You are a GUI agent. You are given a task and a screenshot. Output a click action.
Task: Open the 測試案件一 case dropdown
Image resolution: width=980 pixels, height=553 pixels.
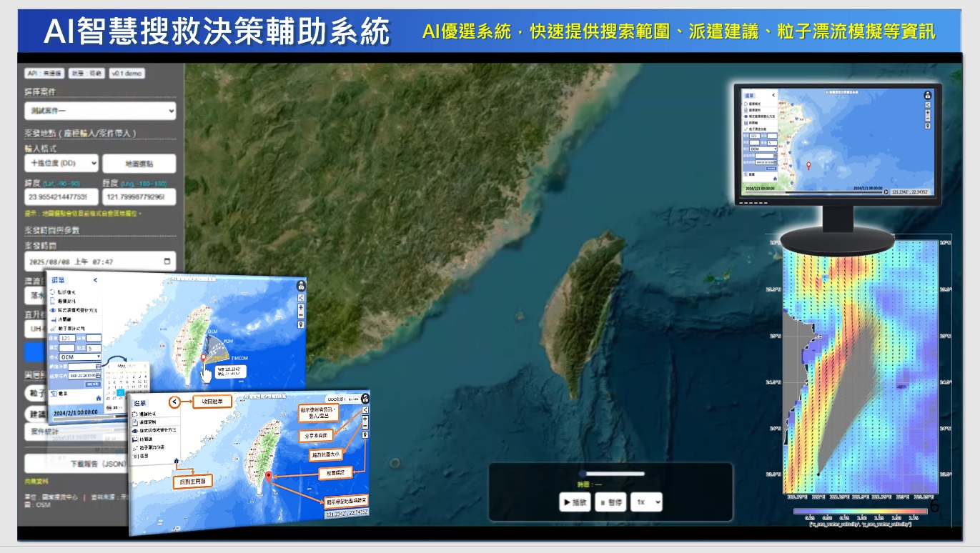coord(100,111)
